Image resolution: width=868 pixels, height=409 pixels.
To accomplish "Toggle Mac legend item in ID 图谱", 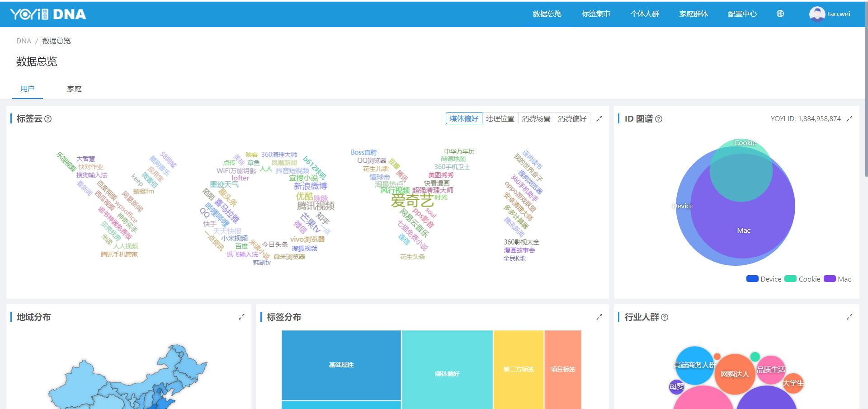I will tap(837, 279).
